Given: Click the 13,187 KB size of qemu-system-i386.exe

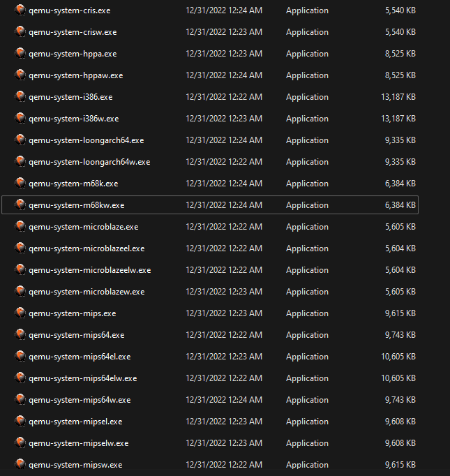Looking at the screenshot, I should click(x=398, y=97).
